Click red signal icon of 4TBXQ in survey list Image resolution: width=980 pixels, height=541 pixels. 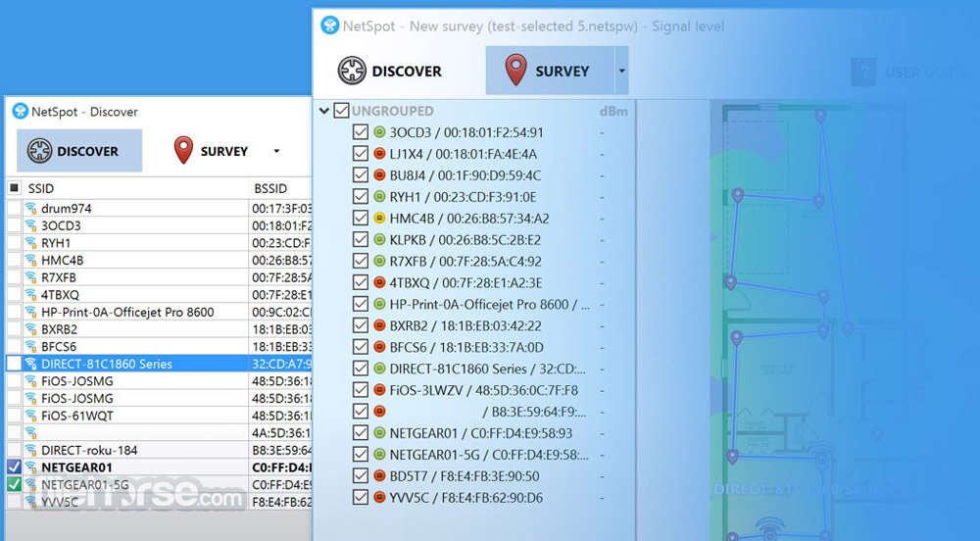click(x=378, y=282)
